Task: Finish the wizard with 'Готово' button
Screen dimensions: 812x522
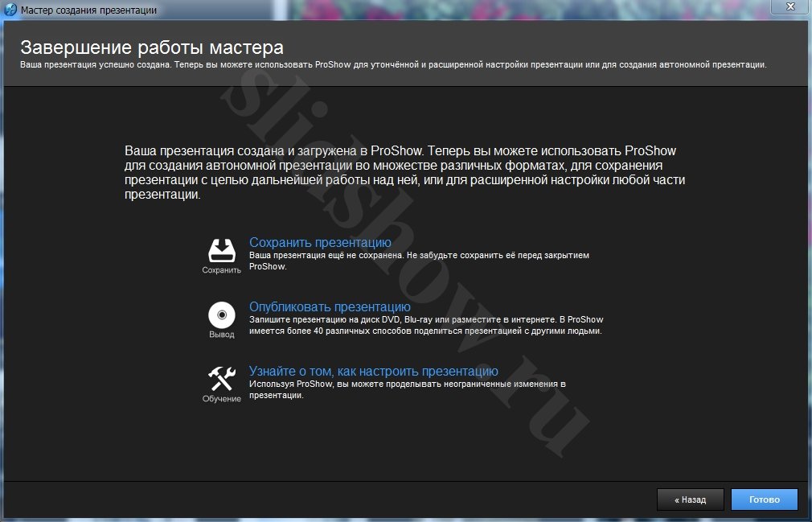Action: [x=765, y=499]
